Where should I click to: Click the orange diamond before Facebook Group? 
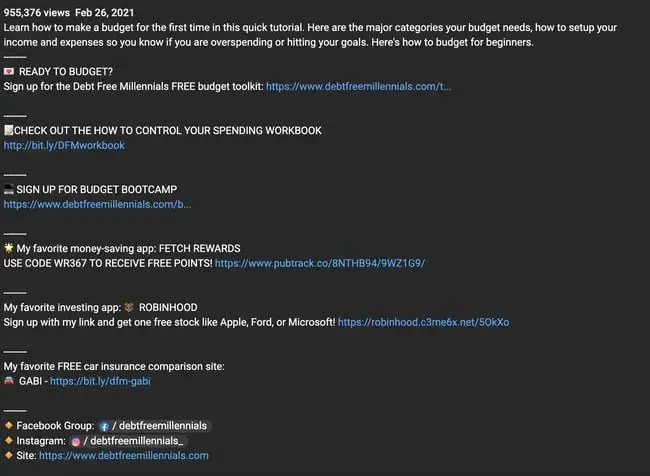click(9, 426)
